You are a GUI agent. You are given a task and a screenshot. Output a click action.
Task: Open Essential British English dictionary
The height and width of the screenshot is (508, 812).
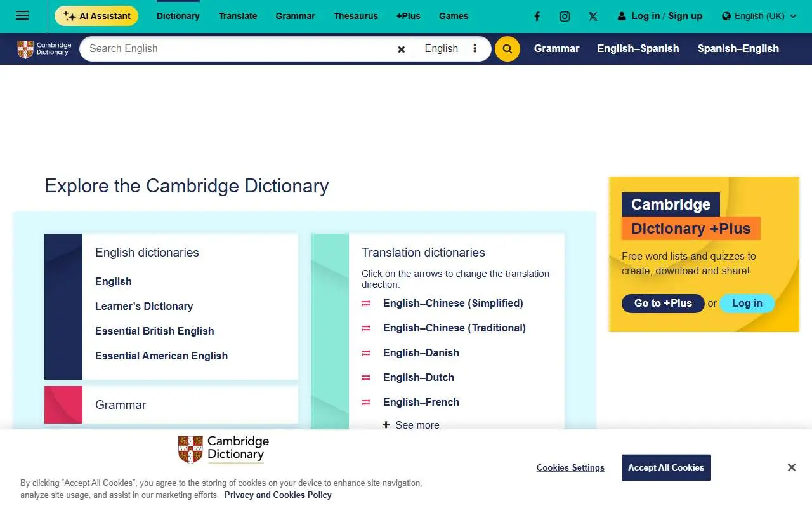[x=155, y=331]
